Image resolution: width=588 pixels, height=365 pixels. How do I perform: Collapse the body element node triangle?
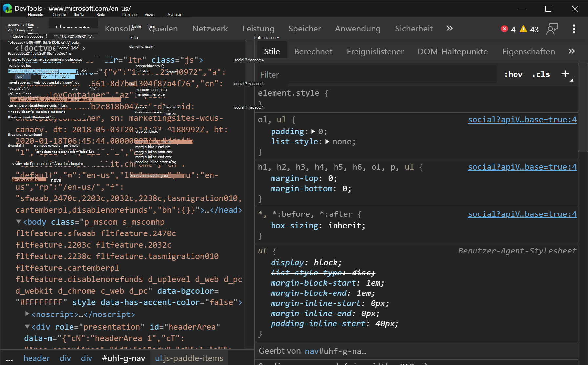click(18, 222)
